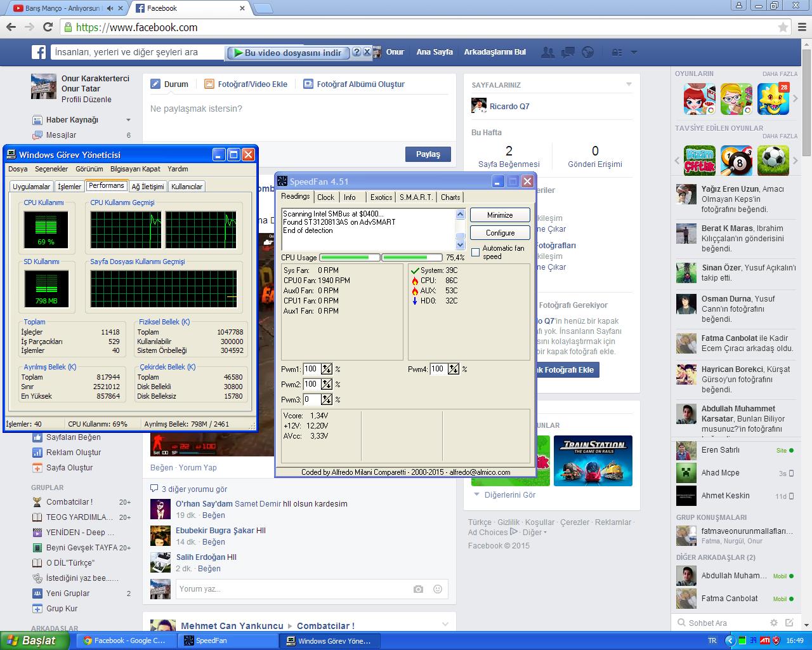812x650 pixels.
Task: Click SpeedFan Configure button
Action: [x=500, y=233]
